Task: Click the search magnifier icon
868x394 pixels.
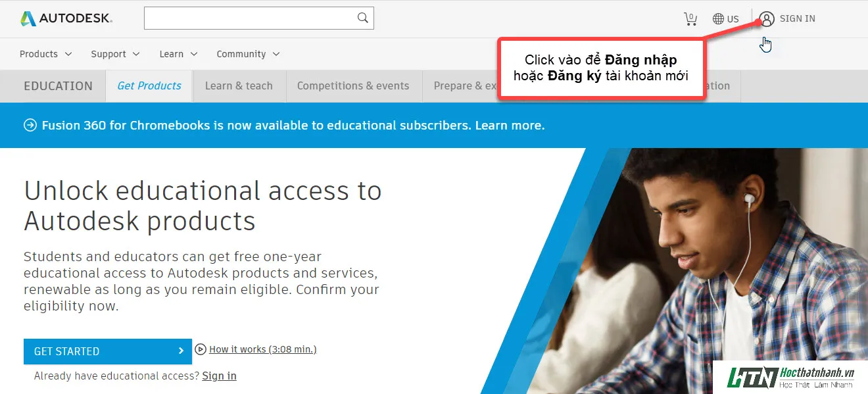Action: pos(363,18)
